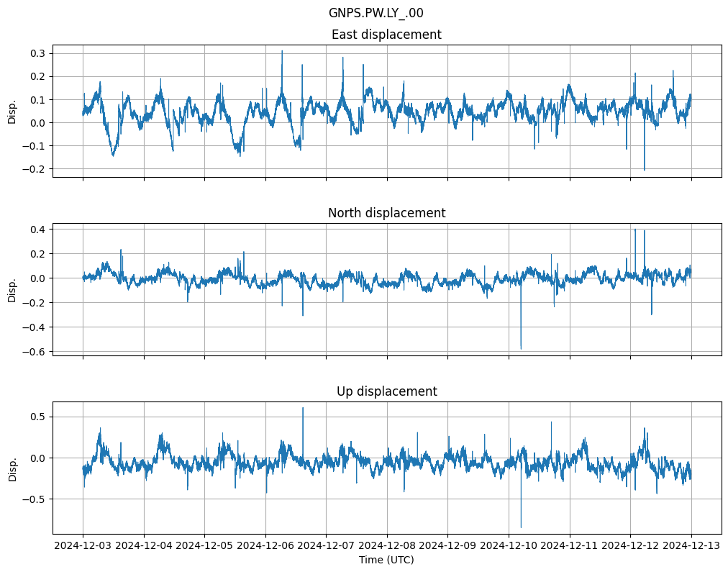This screenshot has width=728, height=572.
Task: Select the 2024-12-10 date tick label
Action: 509,546
